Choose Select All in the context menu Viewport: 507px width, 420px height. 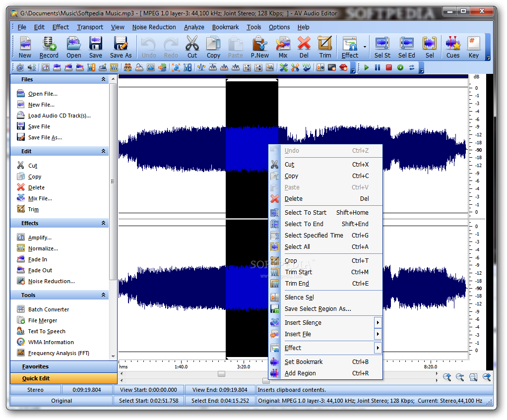[x=325, y=247]
